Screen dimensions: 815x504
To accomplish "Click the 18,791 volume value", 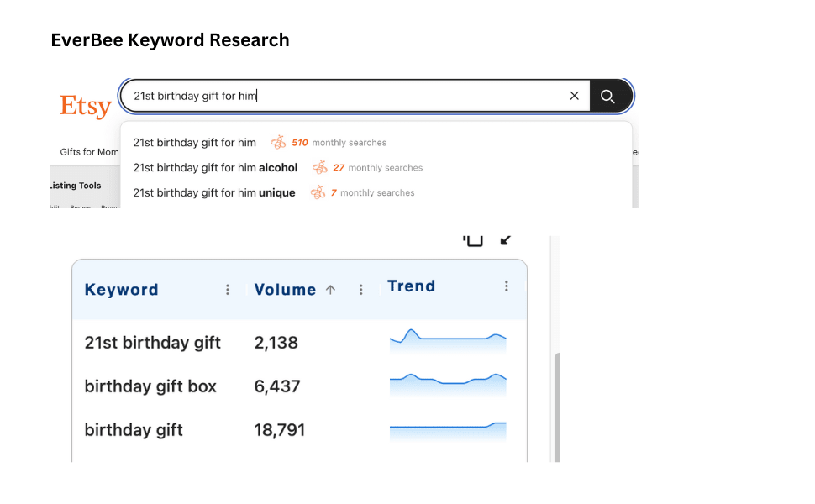I will (280, 430).
